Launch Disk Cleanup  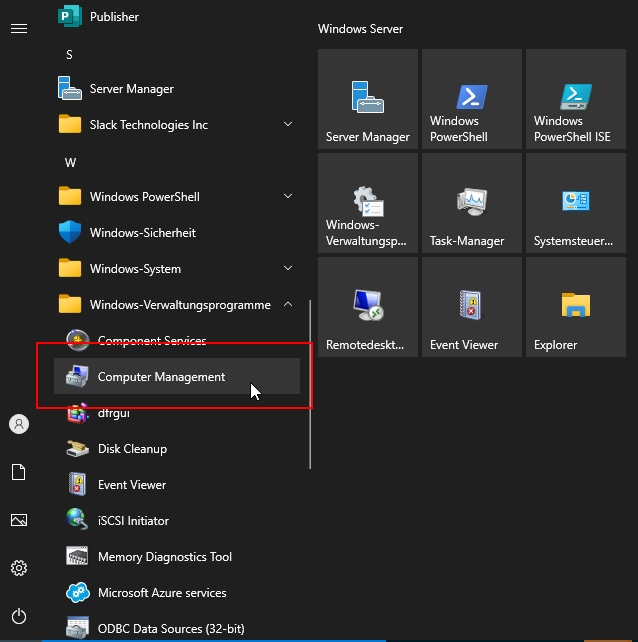(176, 449)
